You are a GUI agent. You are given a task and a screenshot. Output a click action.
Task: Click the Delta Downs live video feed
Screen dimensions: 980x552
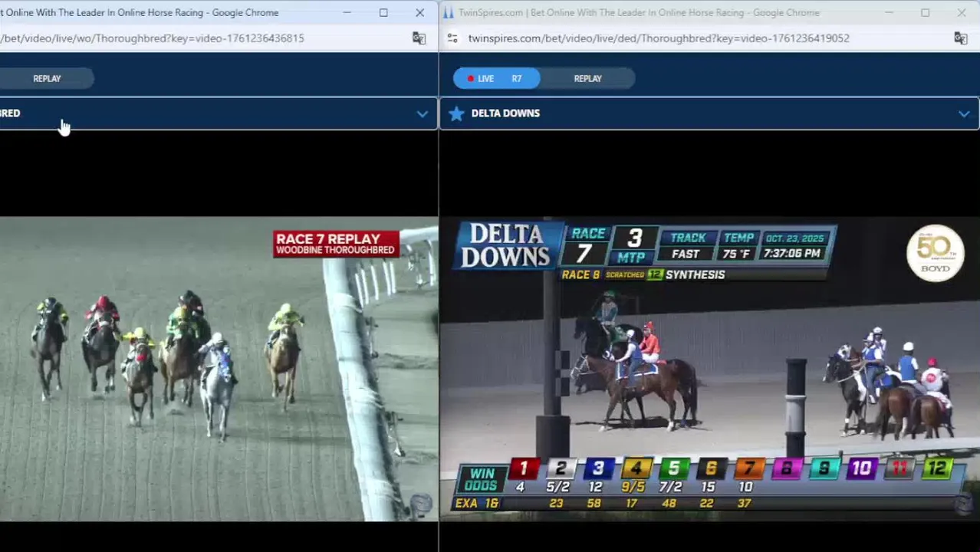click(x=709, y=369)
